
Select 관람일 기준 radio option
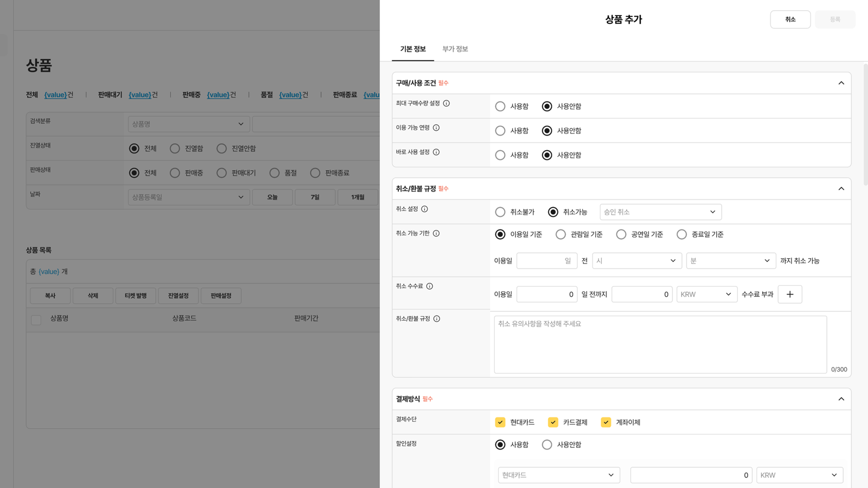[560, 234]
